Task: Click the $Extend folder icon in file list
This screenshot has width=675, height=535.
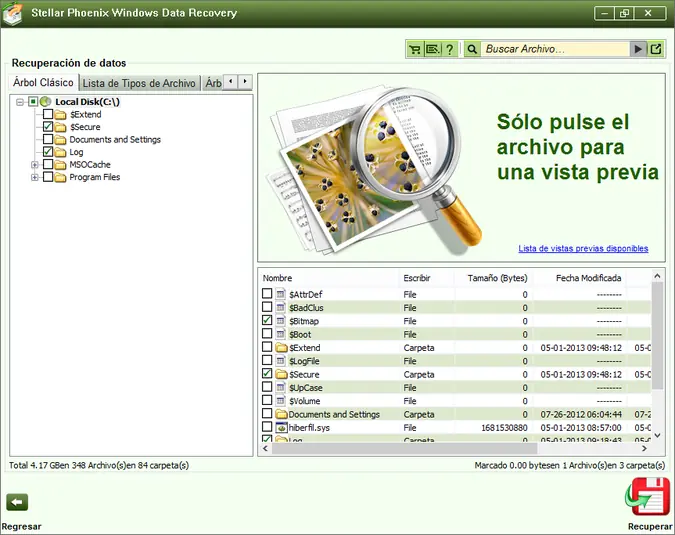Action: (x=282, y=347)
